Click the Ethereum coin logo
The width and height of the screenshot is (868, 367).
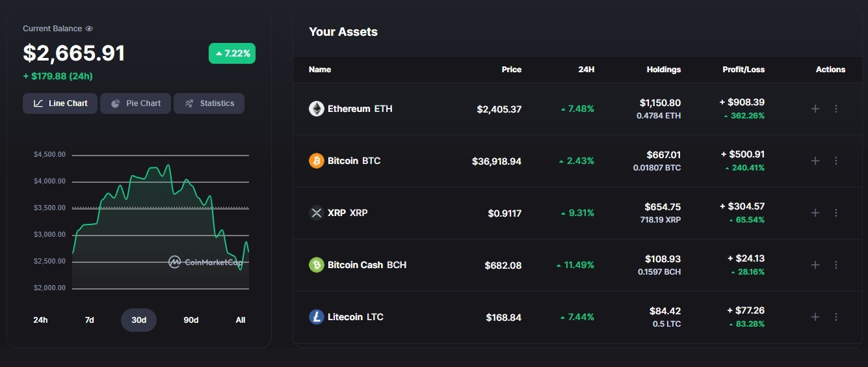[x=317, y=109]
